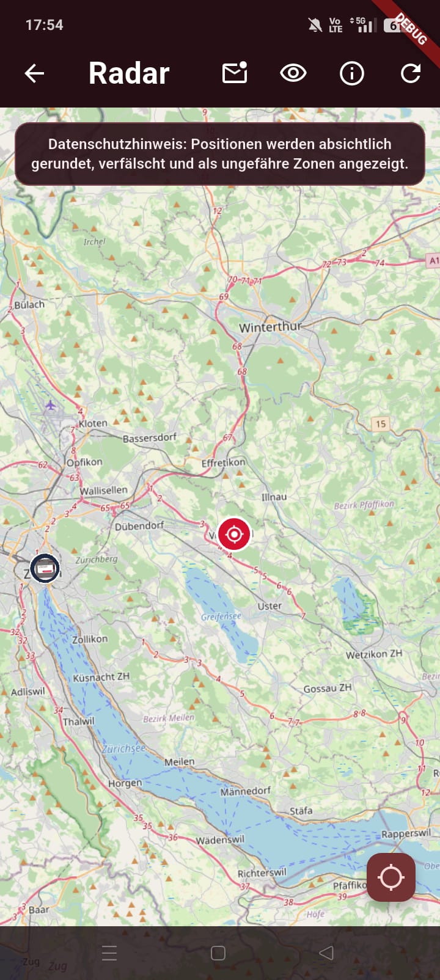Tap the Winterthur label on the map

(x=270, y=327)
